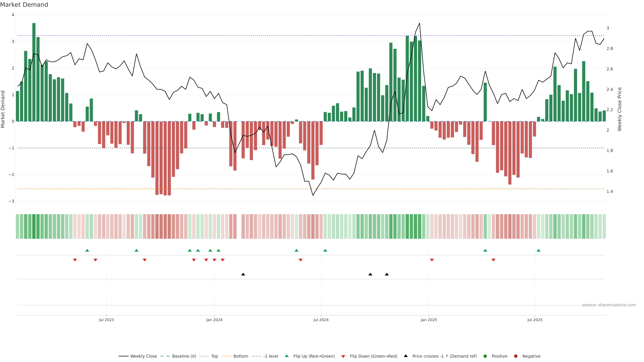This screenshot has height=362, width=644.
Task: Toggle the Top dotted line legend entry
Action: coord(214,356)
